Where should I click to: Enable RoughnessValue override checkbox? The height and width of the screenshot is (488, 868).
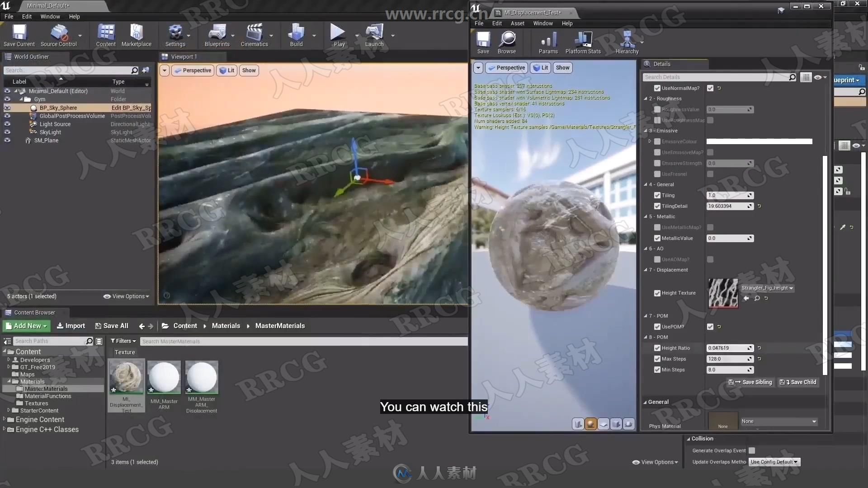(x=657, y=109)
